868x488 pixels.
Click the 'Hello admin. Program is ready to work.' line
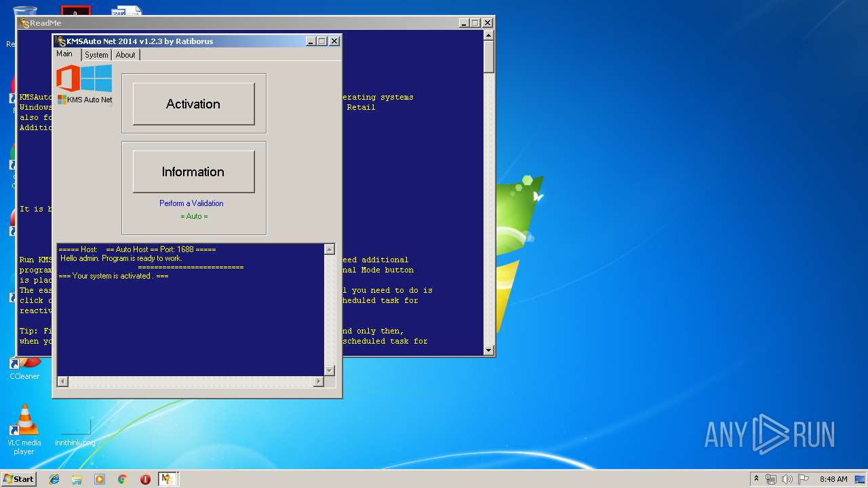coord(121,259)
